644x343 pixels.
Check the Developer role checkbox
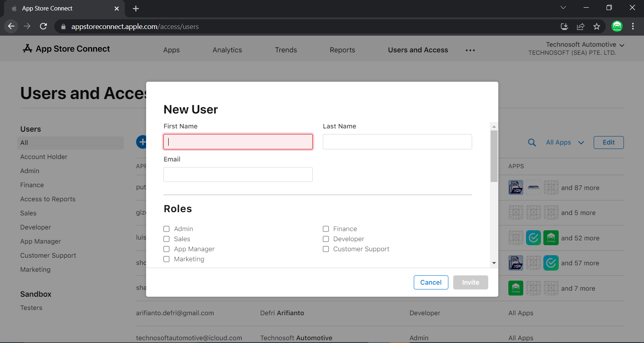click(326, 239)
